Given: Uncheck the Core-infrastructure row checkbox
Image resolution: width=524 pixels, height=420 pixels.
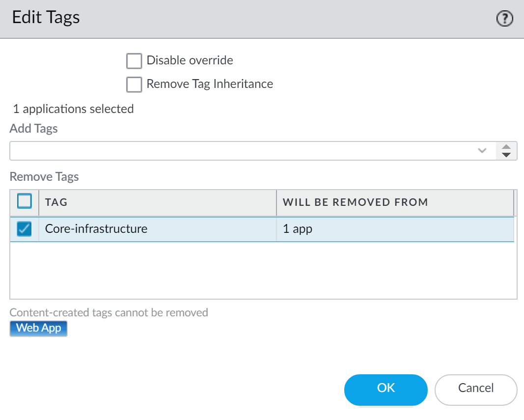Looking at the screenshot, I should (x=25, y=228).
